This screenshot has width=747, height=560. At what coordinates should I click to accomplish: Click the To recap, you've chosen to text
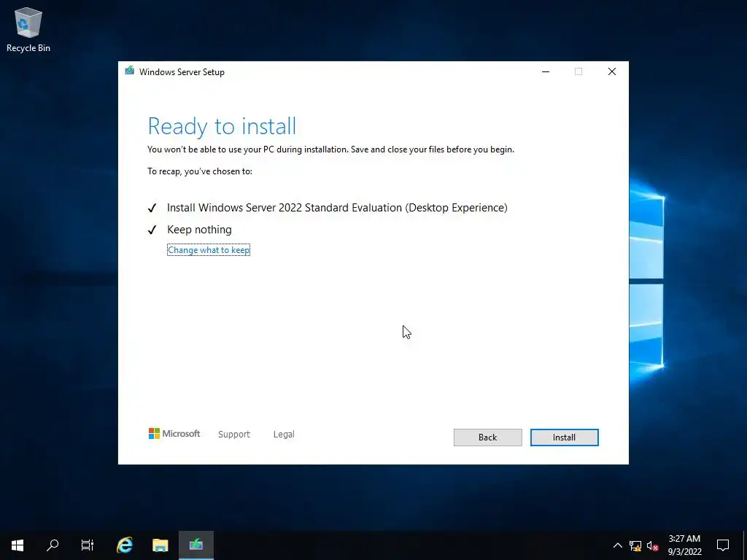pyautogui.click(x=200, y=171)
